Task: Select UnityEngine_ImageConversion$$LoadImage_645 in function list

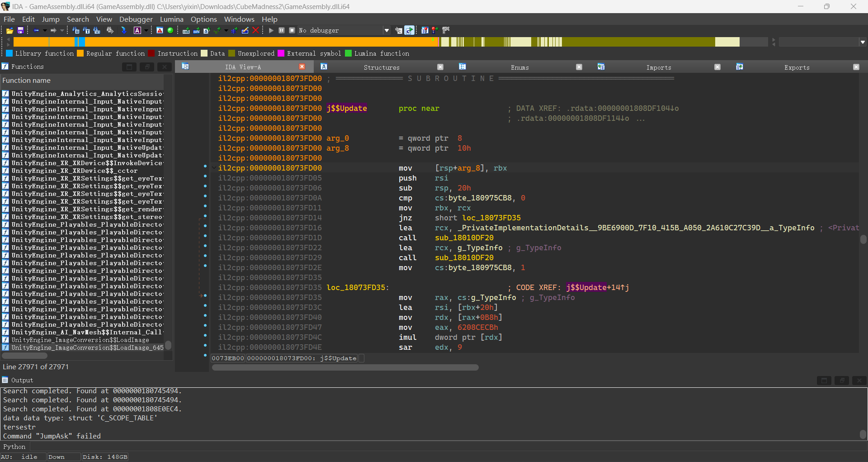Action: click(83, 348)
